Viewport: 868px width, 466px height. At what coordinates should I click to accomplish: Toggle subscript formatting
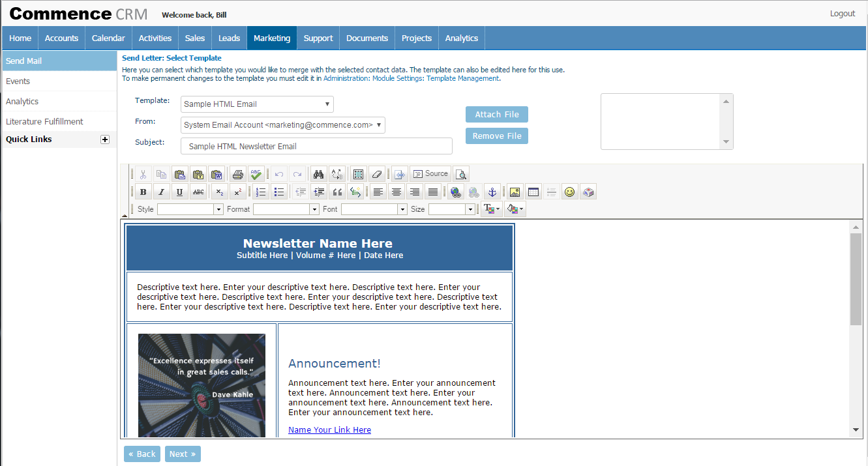coord(220,192)
